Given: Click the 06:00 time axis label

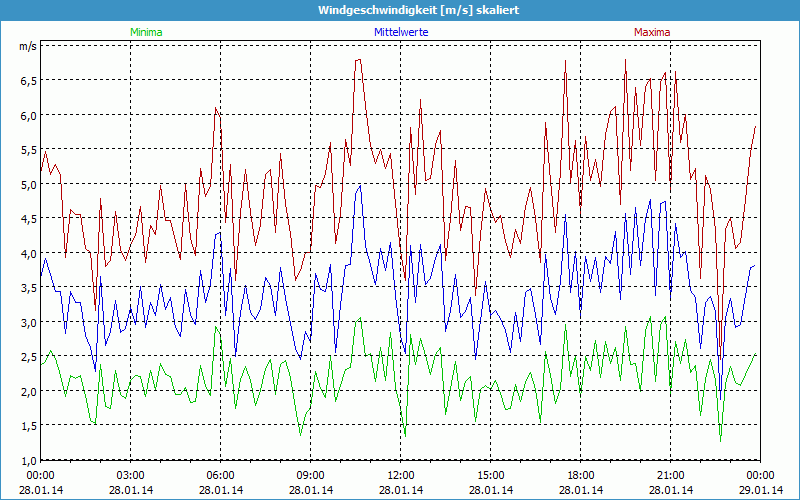Looking at the screenshot, I should (x=220, y=476).
